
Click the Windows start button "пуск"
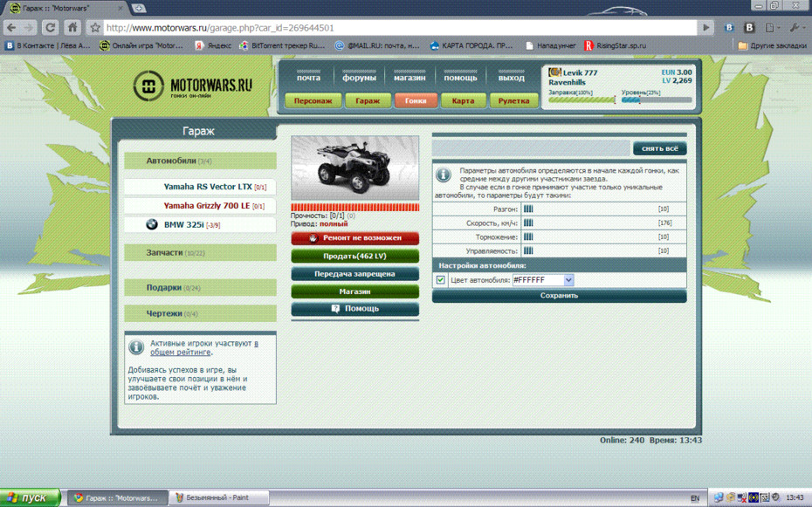click(30, 497)
